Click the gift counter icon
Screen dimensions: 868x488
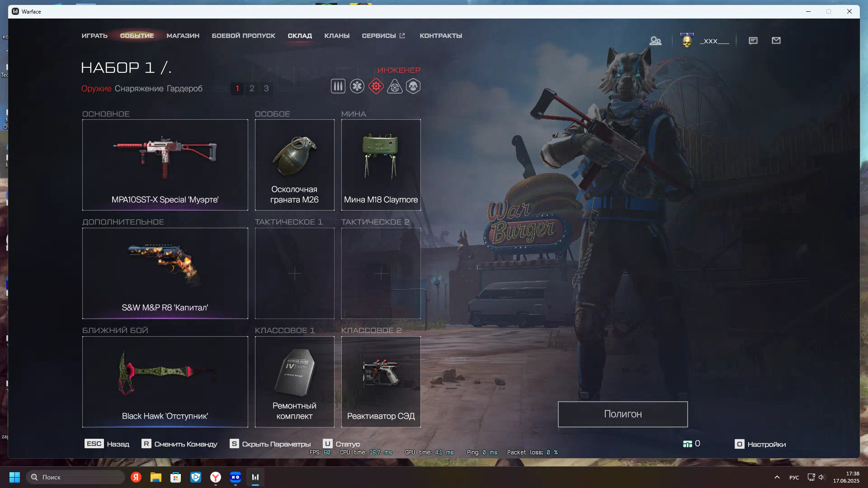pyautogui.click(x=687, y=444)
